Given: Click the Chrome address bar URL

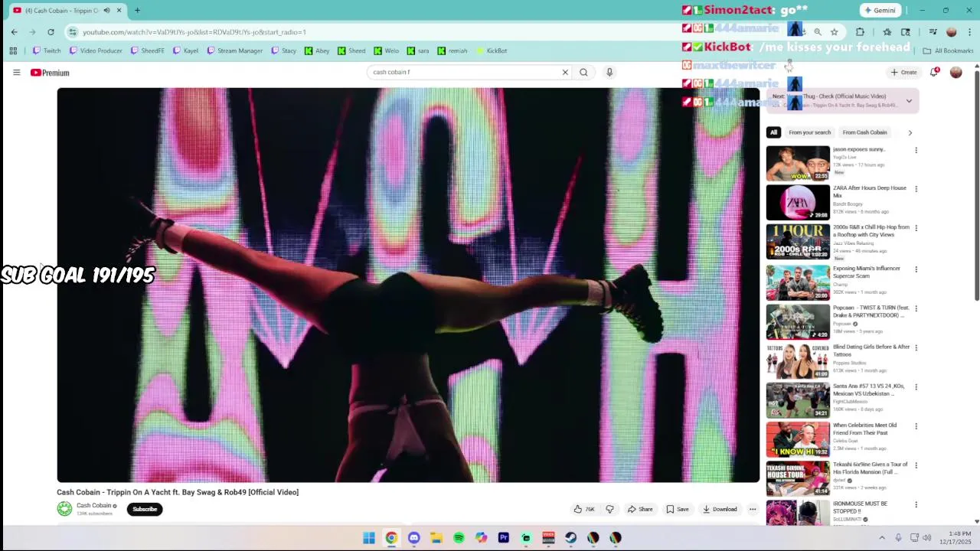Looking at the screenshot, I should point(194,32).
